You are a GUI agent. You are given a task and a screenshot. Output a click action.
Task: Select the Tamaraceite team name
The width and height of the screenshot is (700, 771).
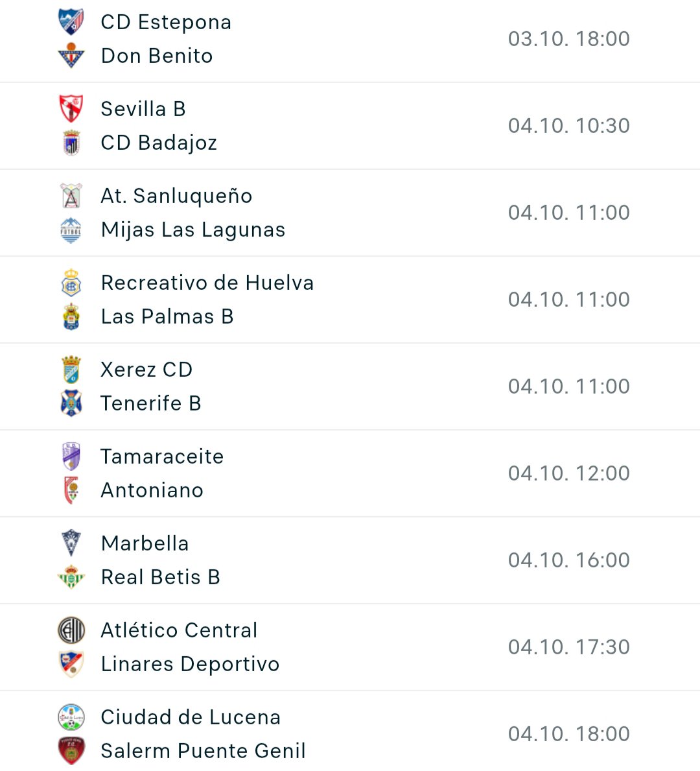point(162,457)
